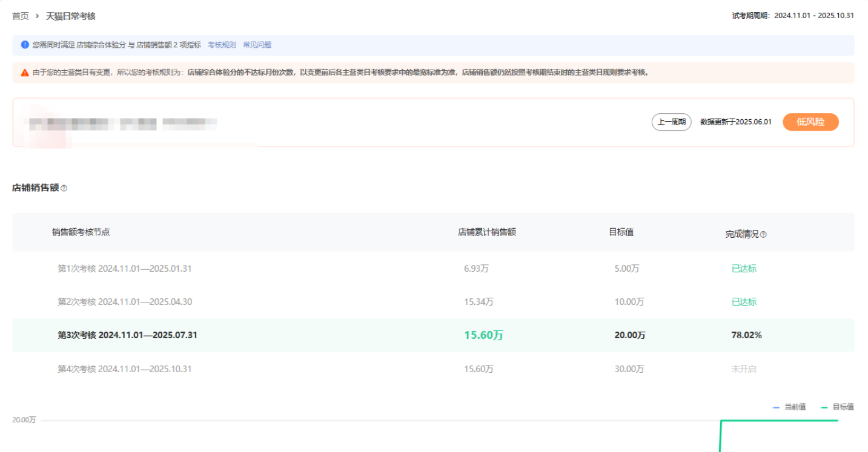Click help icon next to 店铺销售额
The image size is (868, 452).
coord(64,188)
